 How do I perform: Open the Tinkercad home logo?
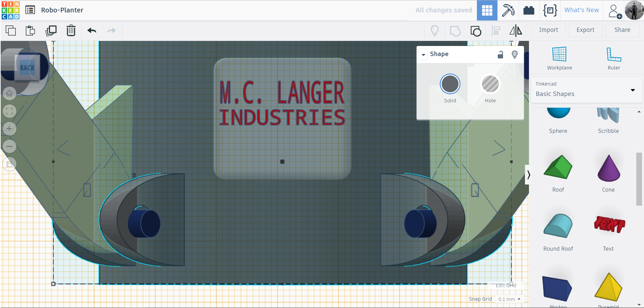[11, 10]
